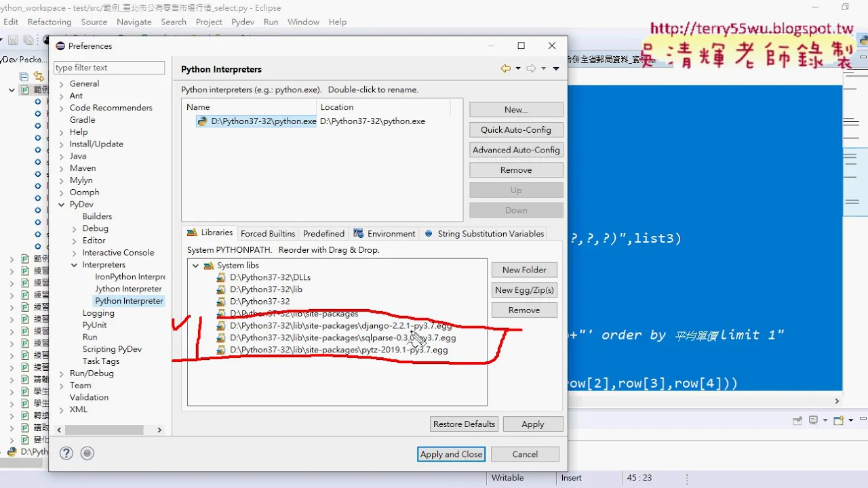
Task: Click Restore Defaults
Action: click(465, 424)
